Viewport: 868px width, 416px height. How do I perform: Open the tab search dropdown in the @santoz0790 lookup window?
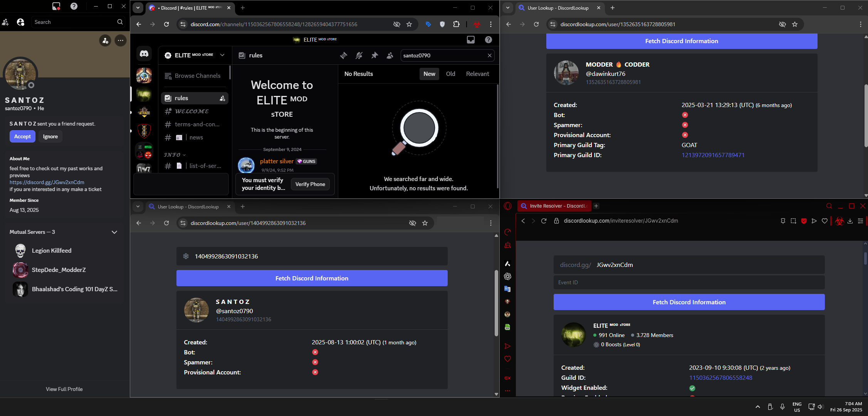[138, 206]
